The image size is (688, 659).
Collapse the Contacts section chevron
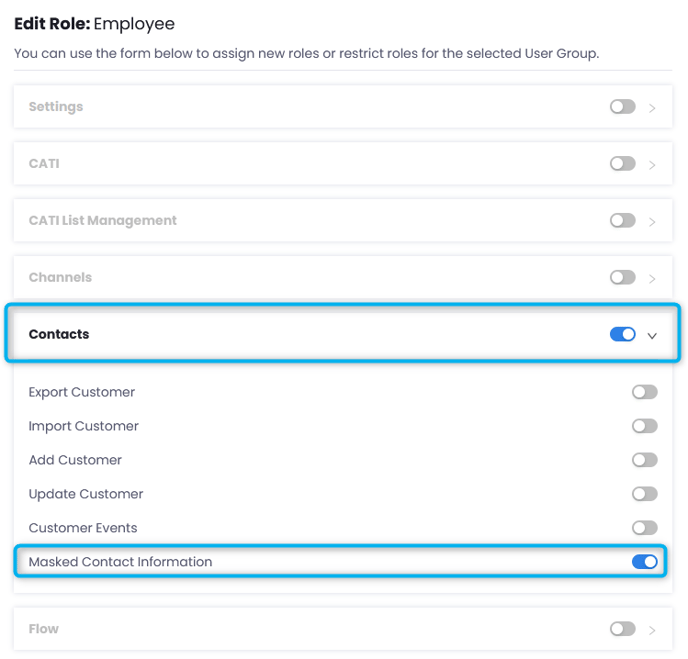[653, 336]
